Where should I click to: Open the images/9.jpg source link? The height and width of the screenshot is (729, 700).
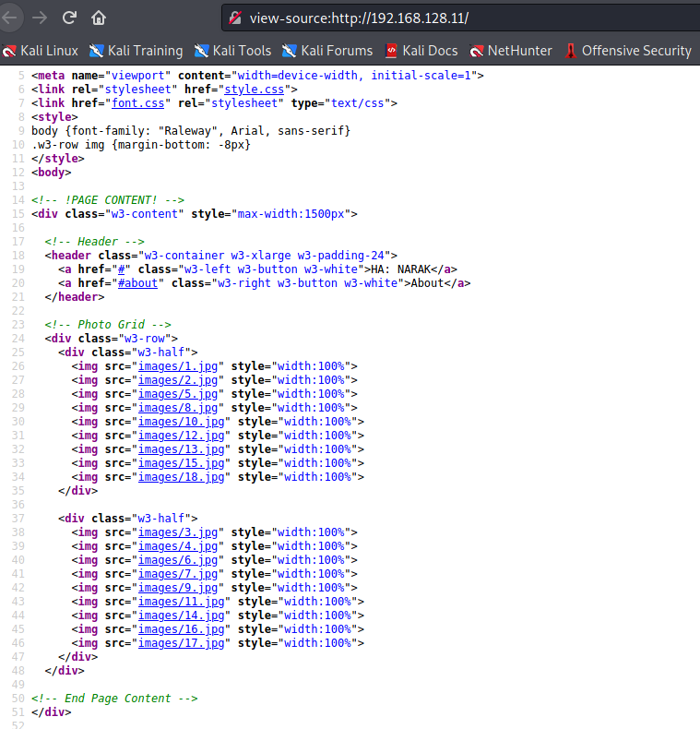coord(178,588)
